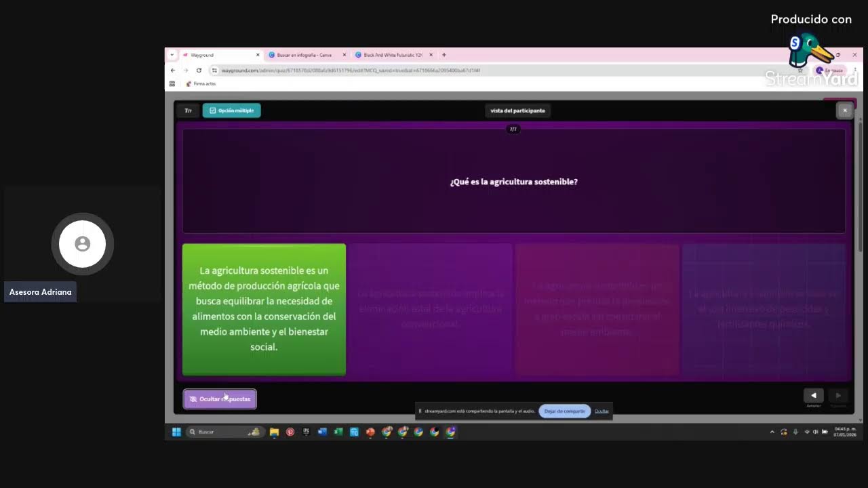Close the Wayground tab

pyautogui.click(x=258, y=55)
